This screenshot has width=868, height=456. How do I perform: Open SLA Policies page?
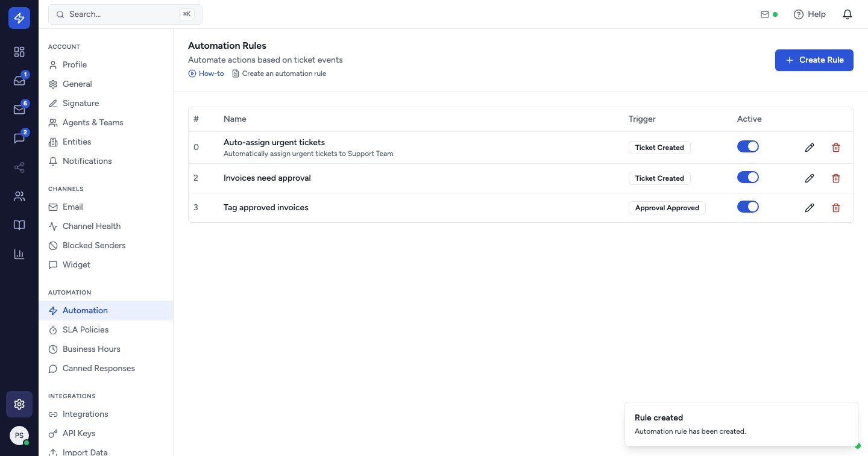(106, 330)
